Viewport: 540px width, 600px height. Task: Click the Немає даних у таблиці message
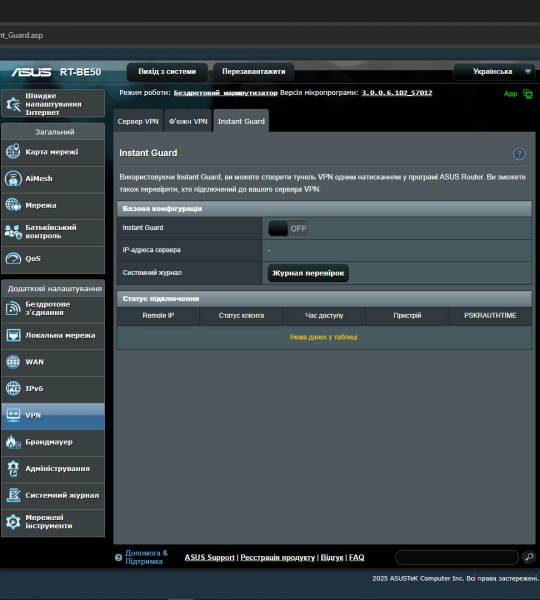(324, 337)
